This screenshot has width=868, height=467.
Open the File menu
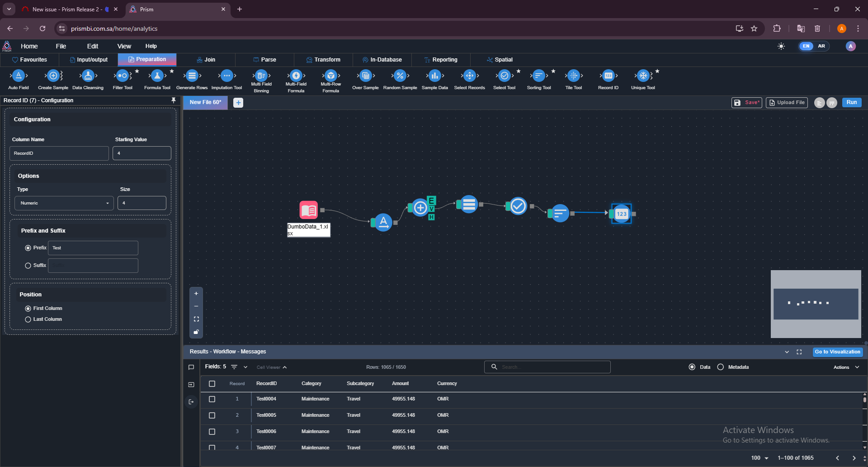61,46
